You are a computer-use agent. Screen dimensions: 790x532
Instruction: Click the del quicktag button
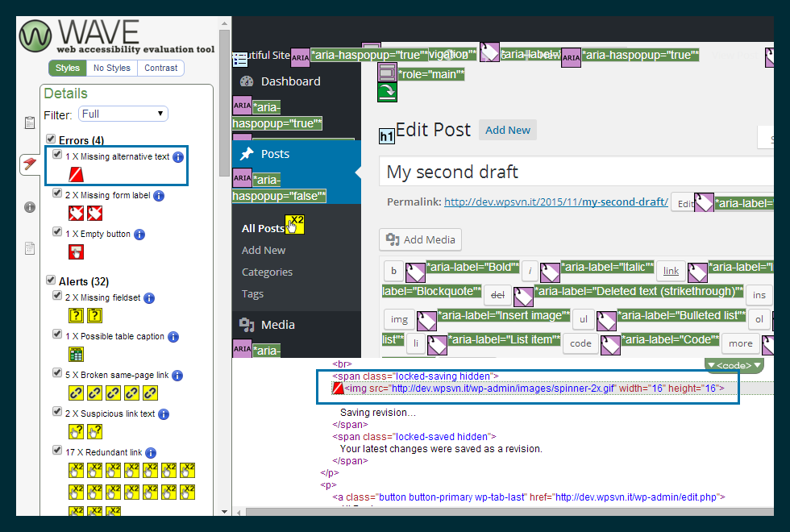498,295
